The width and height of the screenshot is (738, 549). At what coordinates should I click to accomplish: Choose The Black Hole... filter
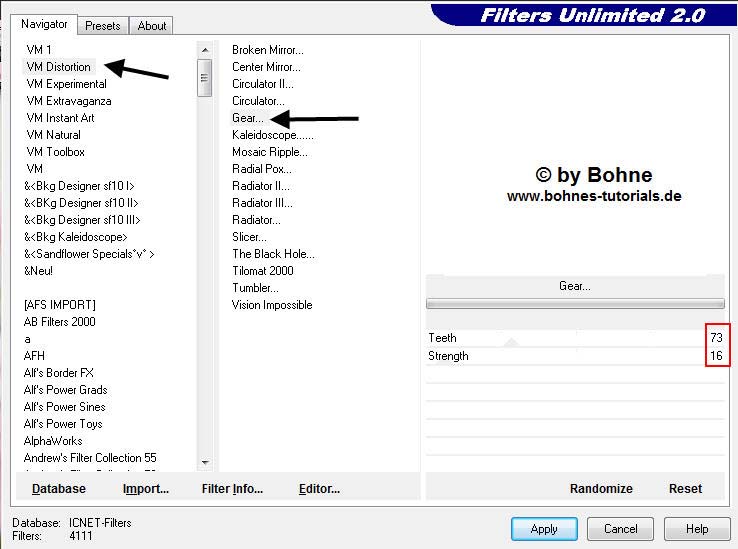click(273, 254)
